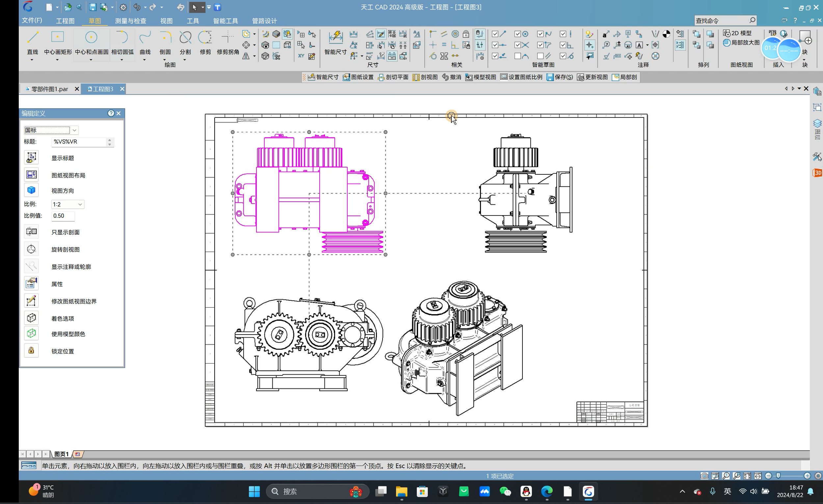Toggle 使用模型颜色 option
This screenshot has height=504, width=823.
(31, 334)
